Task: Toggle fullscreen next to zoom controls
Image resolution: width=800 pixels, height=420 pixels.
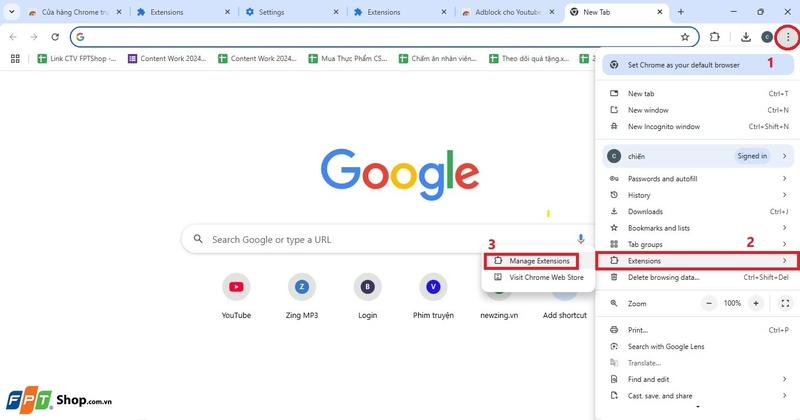Action: coord(785,303)
